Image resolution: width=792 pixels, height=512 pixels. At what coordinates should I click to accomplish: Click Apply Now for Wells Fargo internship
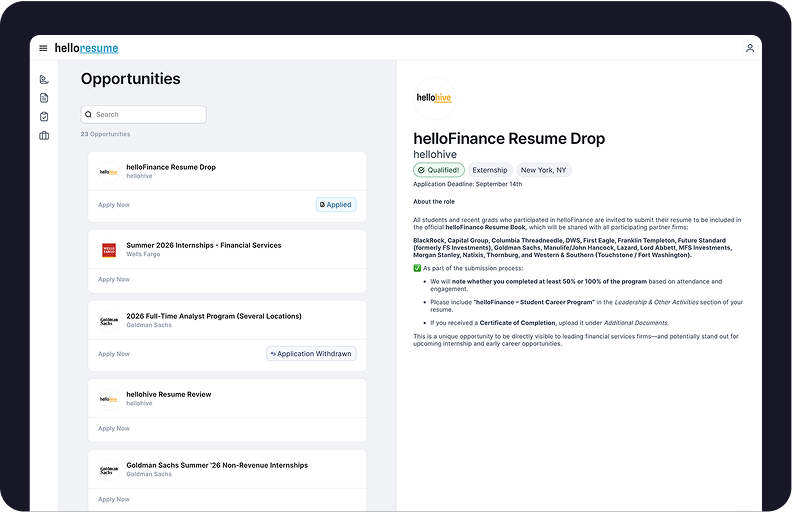tap(114, 279)
